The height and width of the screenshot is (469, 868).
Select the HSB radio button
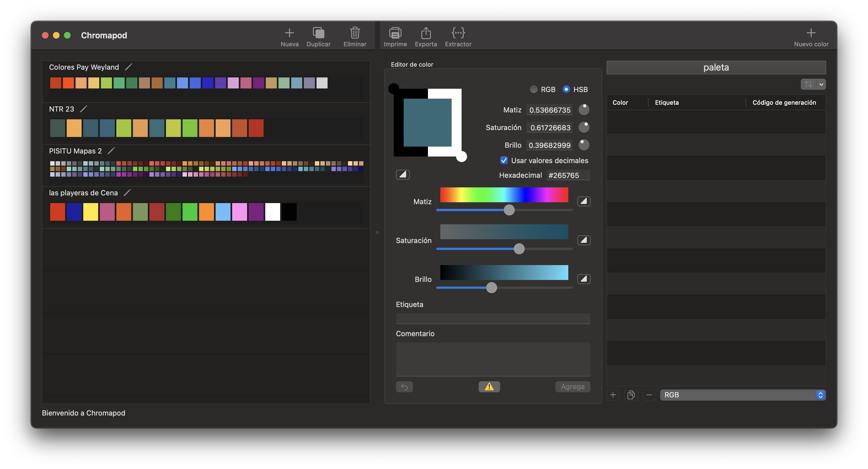click(566, 89)
